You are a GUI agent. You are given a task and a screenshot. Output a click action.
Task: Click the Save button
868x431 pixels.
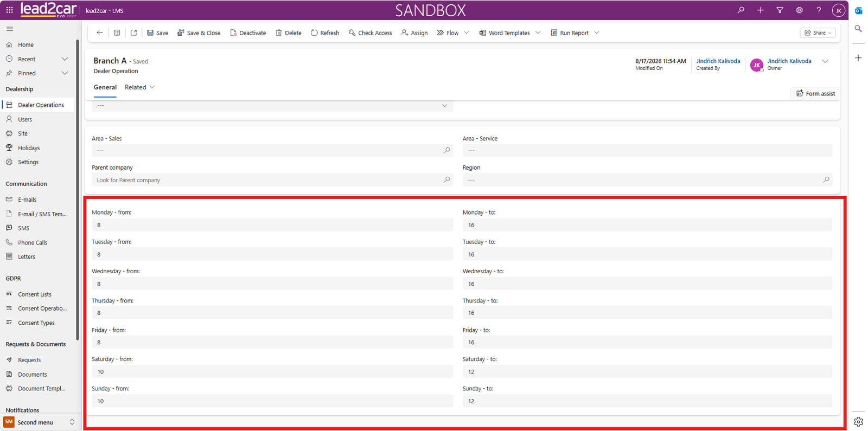[157, 33]
